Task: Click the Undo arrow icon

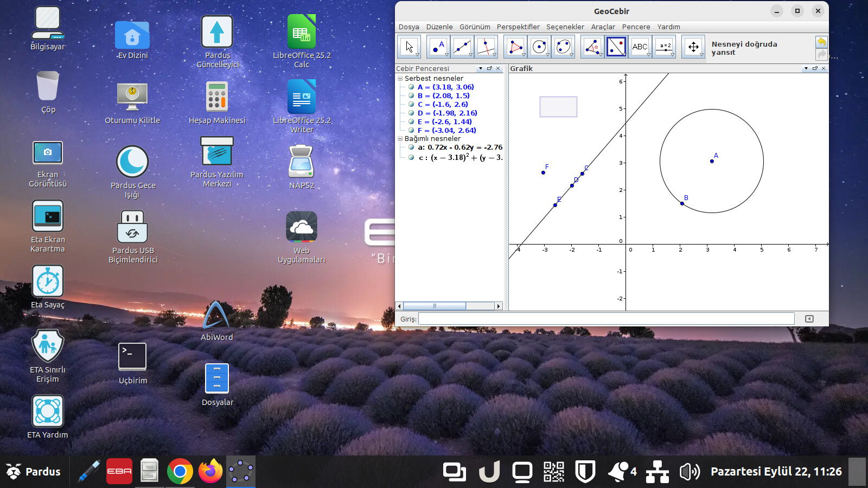Action: coord(821,42)
